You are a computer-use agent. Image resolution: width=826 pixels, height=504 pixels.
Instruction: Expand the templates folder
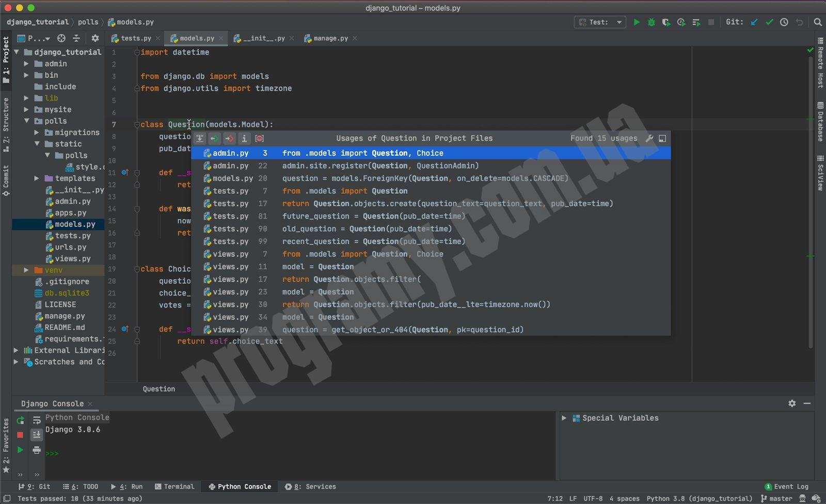tap(37, 178)
